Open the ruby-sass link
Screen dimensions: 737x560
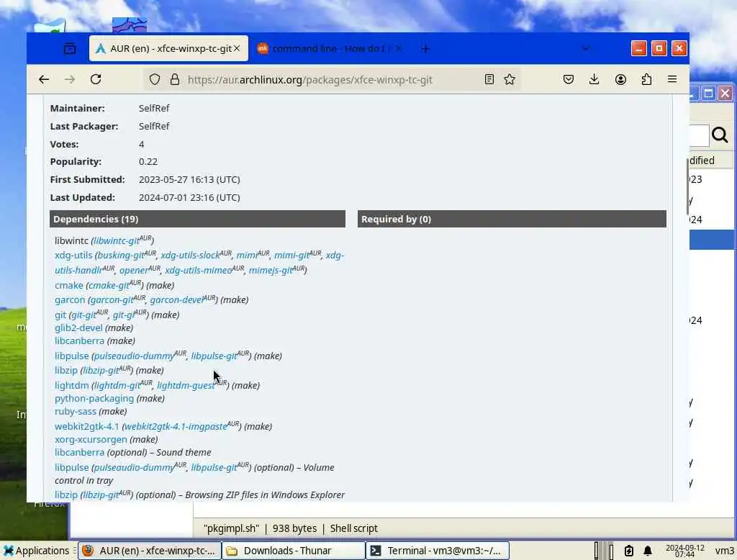(75, 411)
